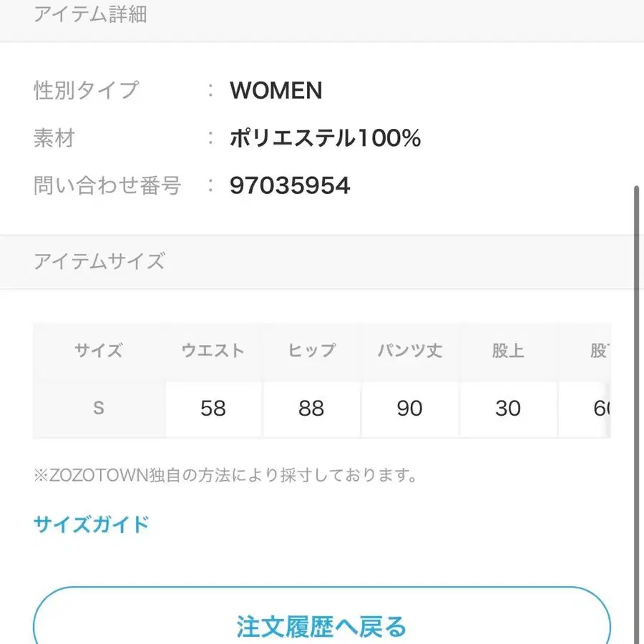The image size is (644, 644).
Task: Click the パンツ丈 column header
Action: pyautogui.click(x=410, y=351)
